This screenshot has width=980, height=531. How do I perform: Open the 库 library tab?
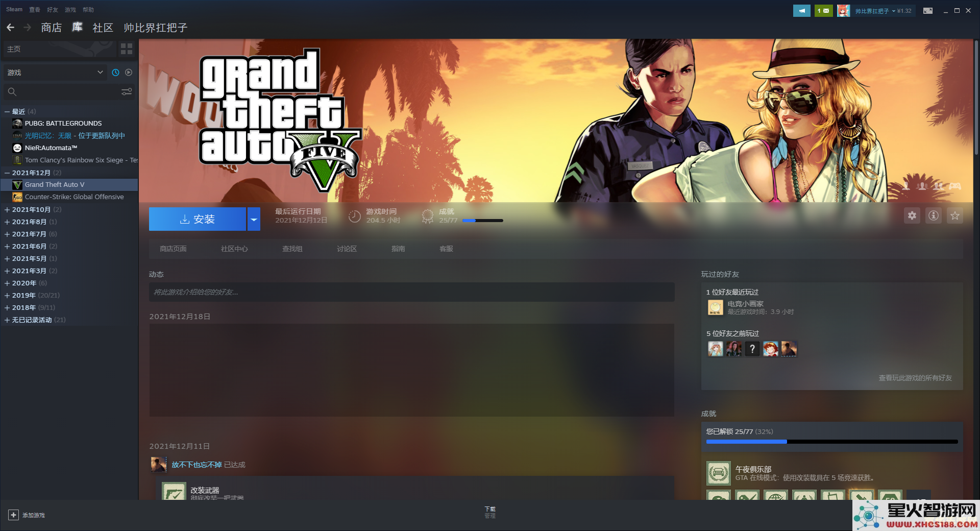pyautogui.click(x=77, y=27)
